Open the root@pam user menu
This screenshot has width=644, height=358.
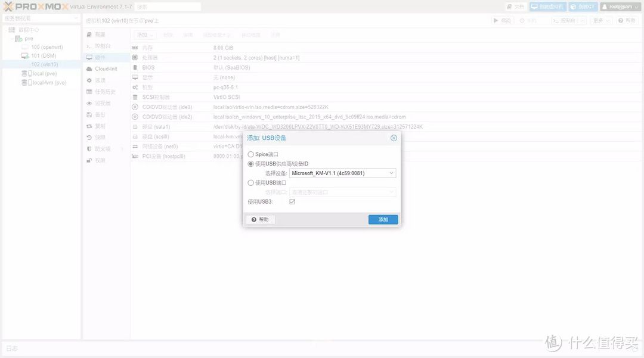click(x=620, y=7)
